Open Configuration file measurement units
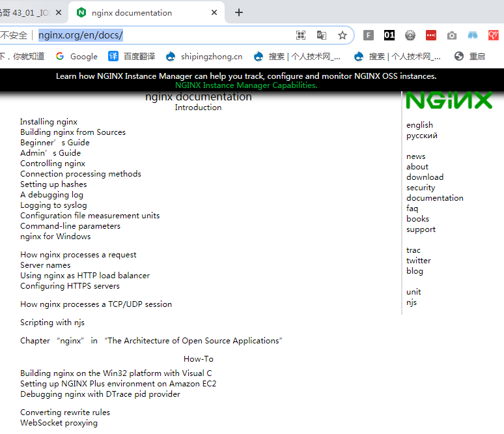This screenshot has width=504, height=434. 90,216
